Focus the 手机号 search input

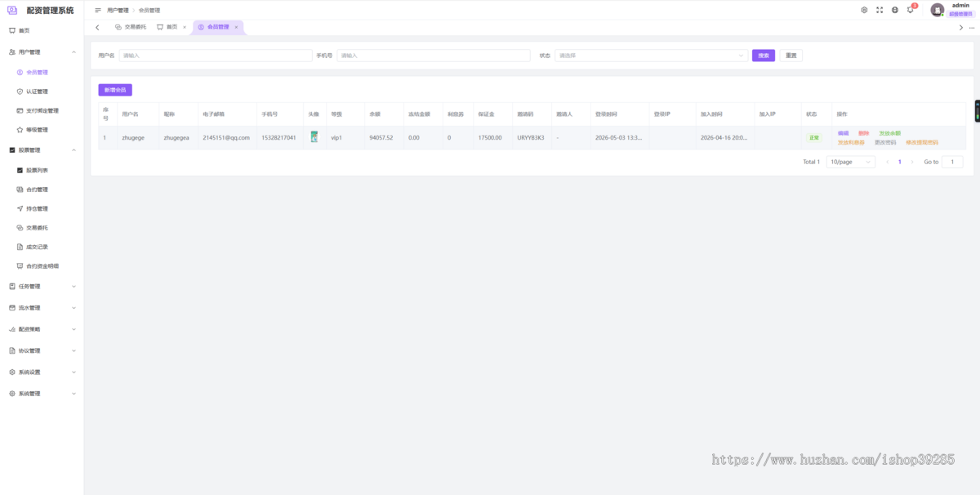click(434, 56)
